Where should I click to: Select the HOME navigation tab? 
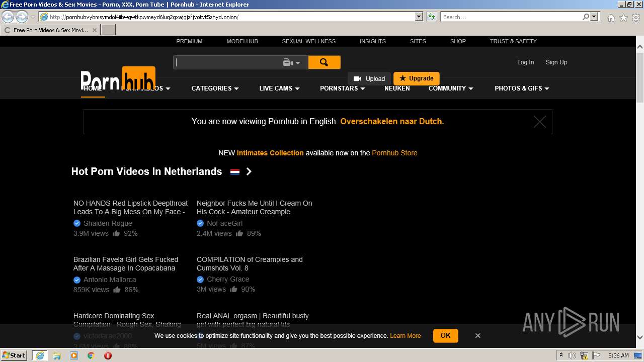(93, 88)
